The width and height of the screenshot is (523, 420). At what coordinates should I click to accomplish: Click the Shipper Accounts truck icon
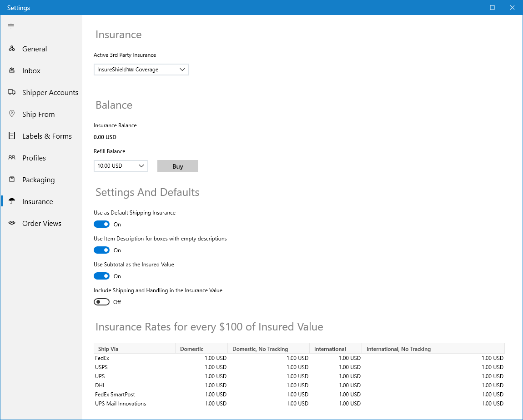coord(12,92)
